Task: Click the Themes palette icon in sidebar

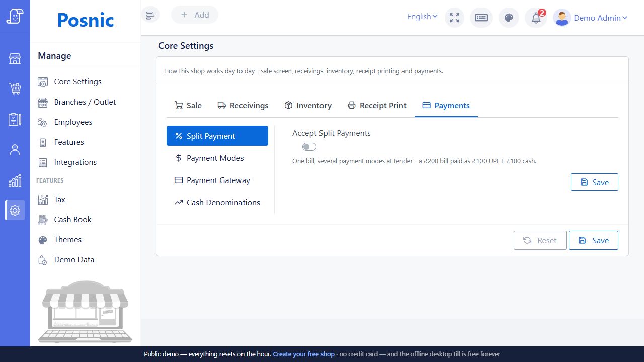Action: 43,240
